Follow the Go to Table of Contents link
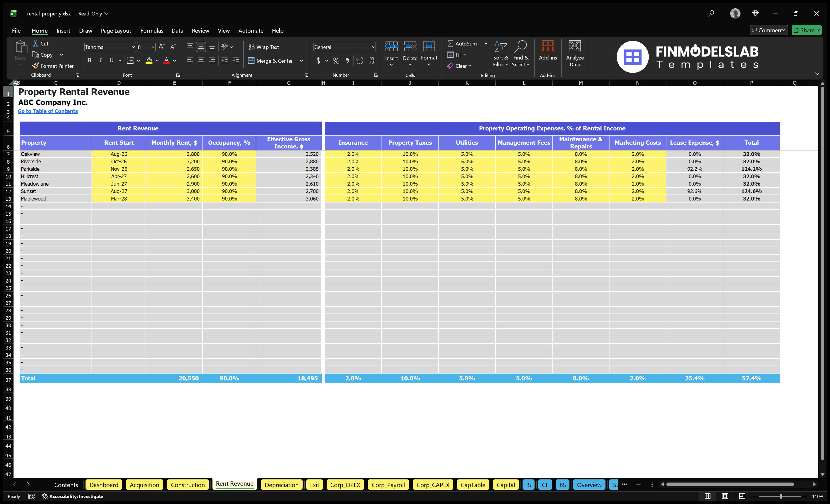The height and width of the screenshot is (504, 830). point(48,111)
